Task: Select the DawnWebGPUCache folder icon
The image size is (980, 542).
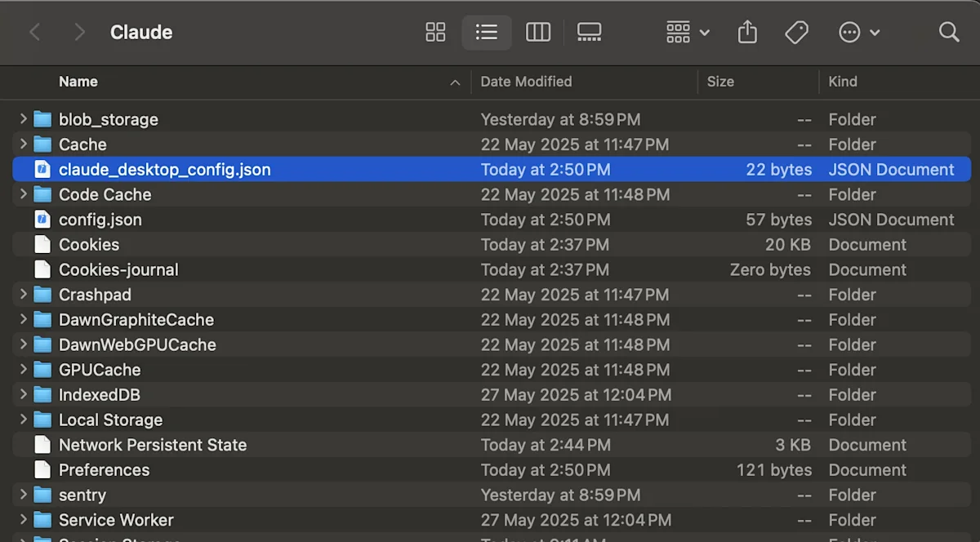Action: [42, 344]
